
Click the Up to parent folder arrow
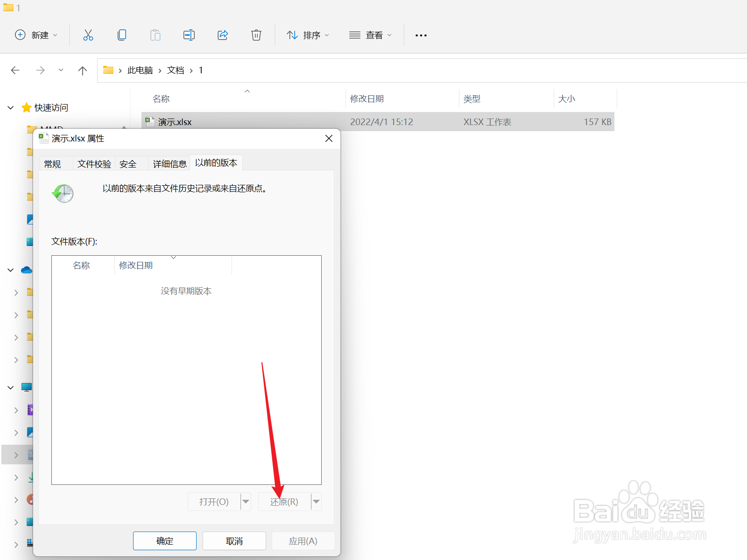pos(82,70)
